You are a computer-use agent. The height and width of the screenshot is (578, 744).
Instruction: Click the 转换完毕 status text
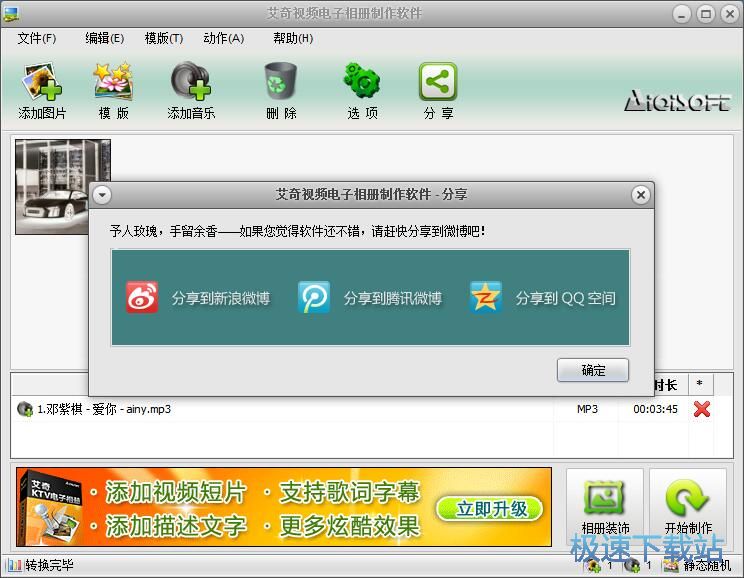pos(49,565)
